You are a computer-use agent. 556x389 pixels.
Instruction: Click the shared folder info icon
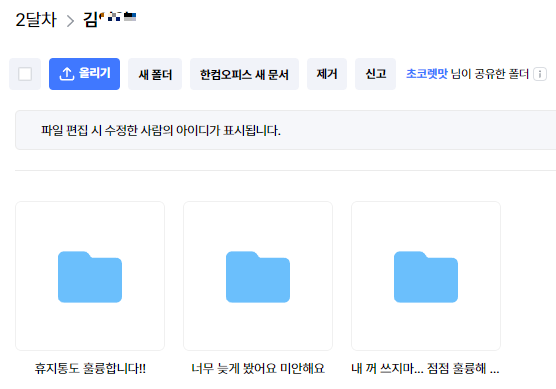[540, 74]
